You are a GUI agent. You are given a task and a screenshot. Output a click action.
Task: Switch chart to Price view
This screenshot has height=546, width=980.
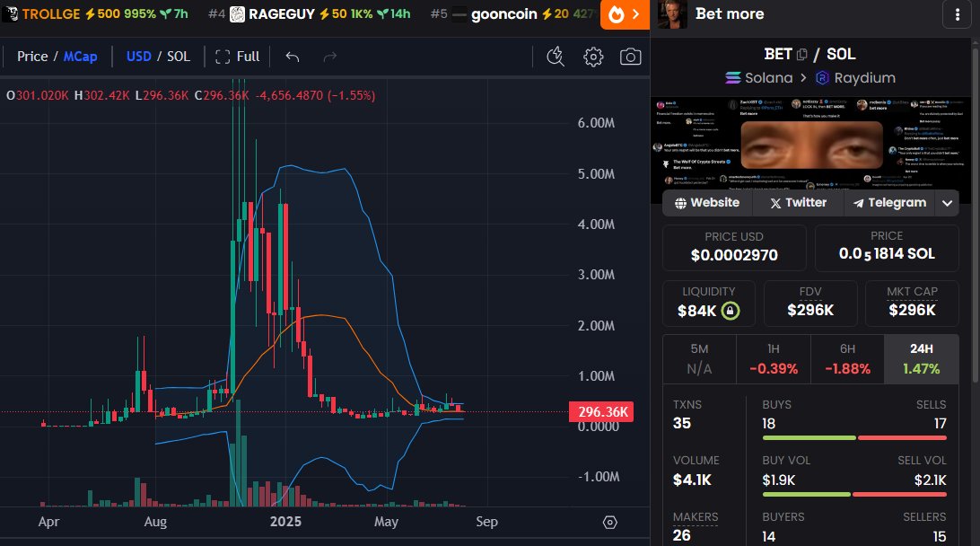32,57
